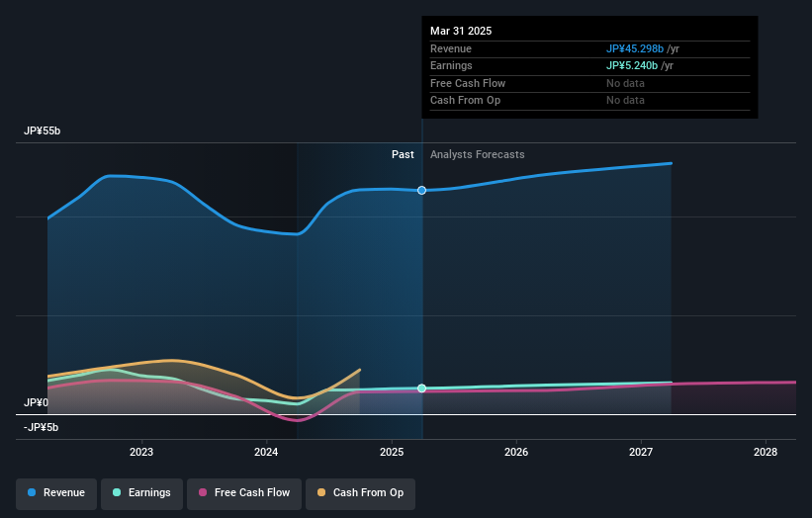Click the 2026 x-axis label
The width and height of the screenshot is (812, 518).
pyautogui.click(x=516, y=453)
